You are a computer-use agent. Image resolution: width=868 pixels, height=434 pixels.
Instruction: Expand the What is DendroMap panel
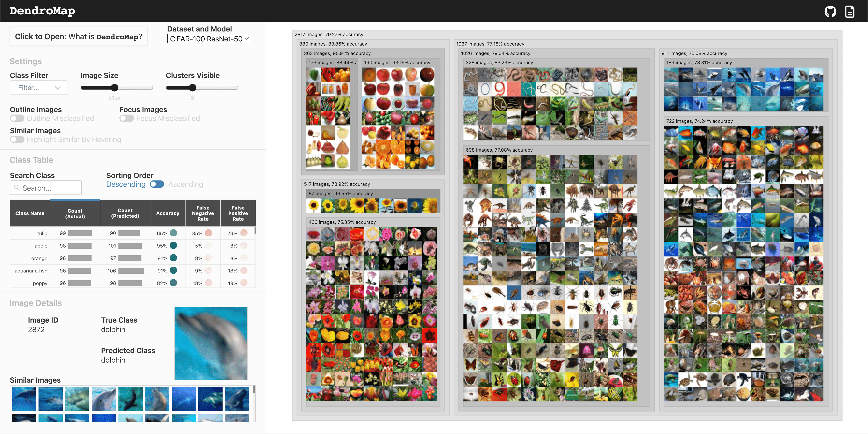(78, 36)
